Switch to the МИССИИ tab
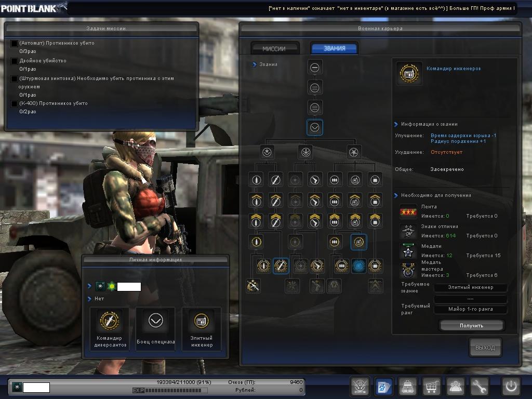 [274, 48]
